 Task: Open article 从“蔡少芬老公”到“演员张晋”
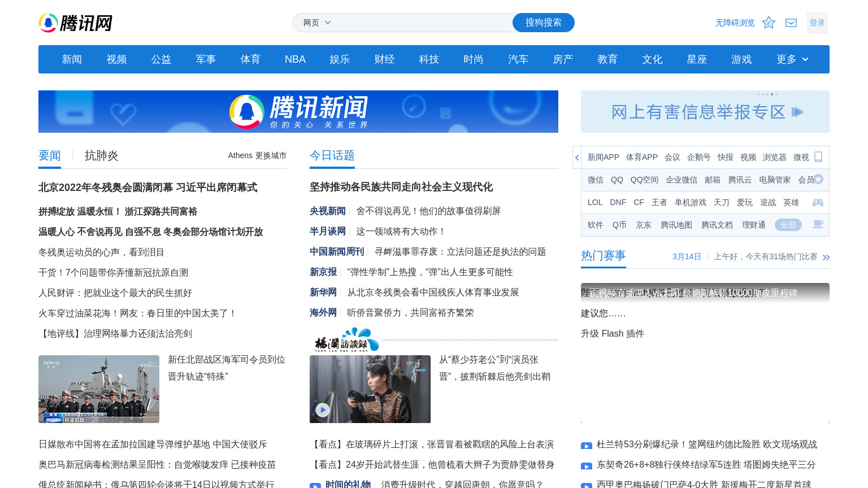tap(495, 368)
